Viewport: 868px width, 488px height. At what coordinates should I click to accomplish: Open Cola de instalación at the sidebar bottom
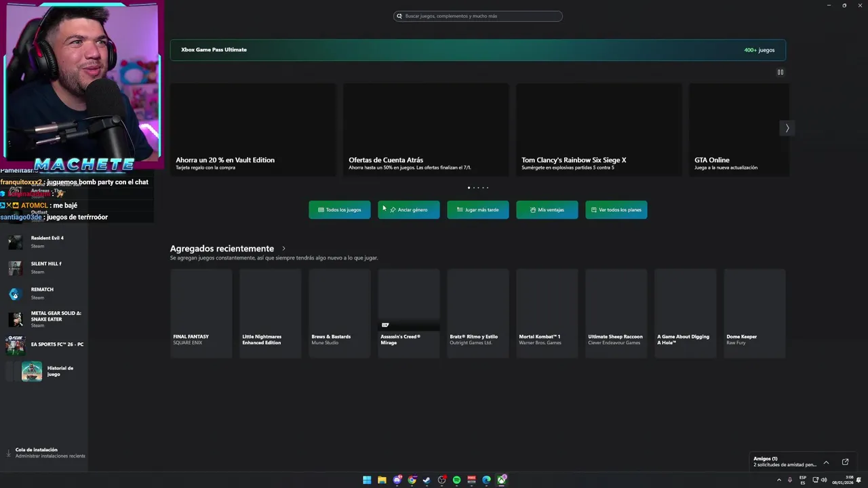point(45,453)
